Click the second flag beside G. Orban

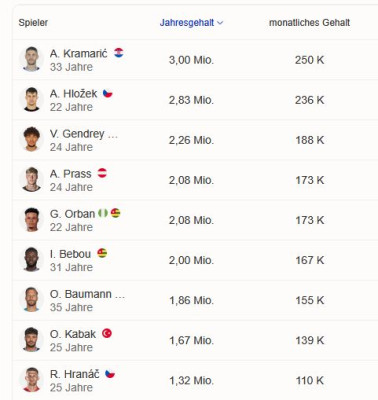(115, 213)
